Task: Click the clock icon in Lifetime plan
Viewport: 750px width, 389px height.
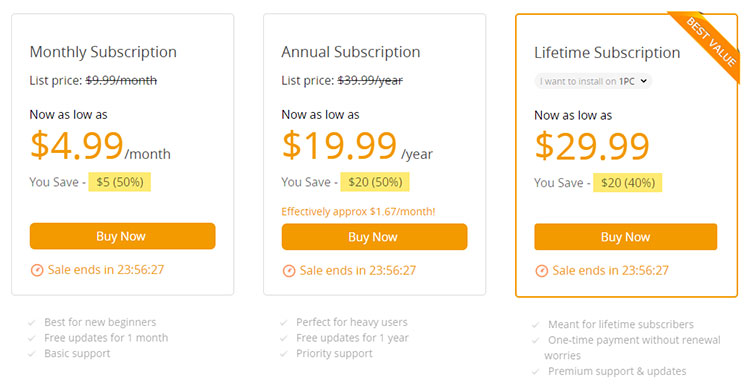Action: 541,271
